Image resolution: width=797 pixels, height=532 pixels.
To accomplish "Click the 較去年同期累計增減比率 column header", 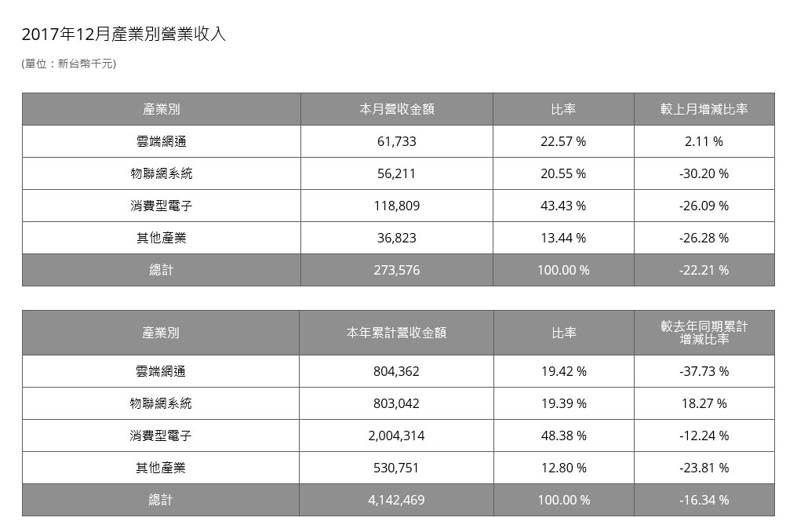I will tap(704, 333).
